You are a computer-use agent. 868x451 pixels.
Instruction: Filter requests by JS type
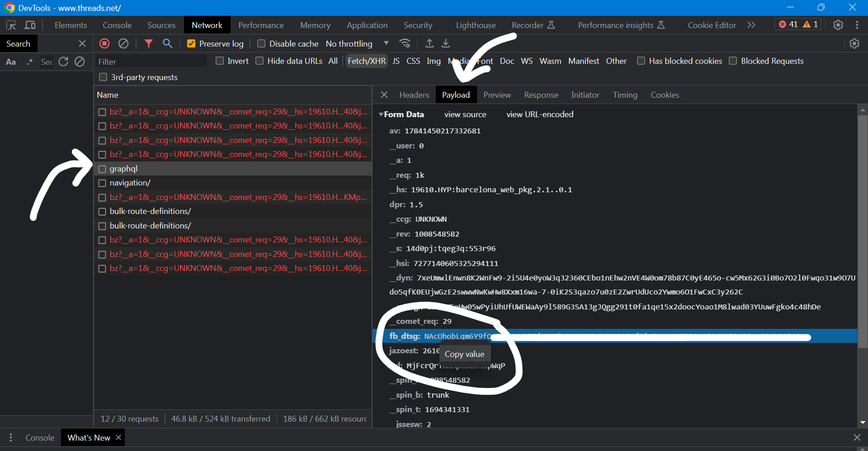[x=396, y=61]
